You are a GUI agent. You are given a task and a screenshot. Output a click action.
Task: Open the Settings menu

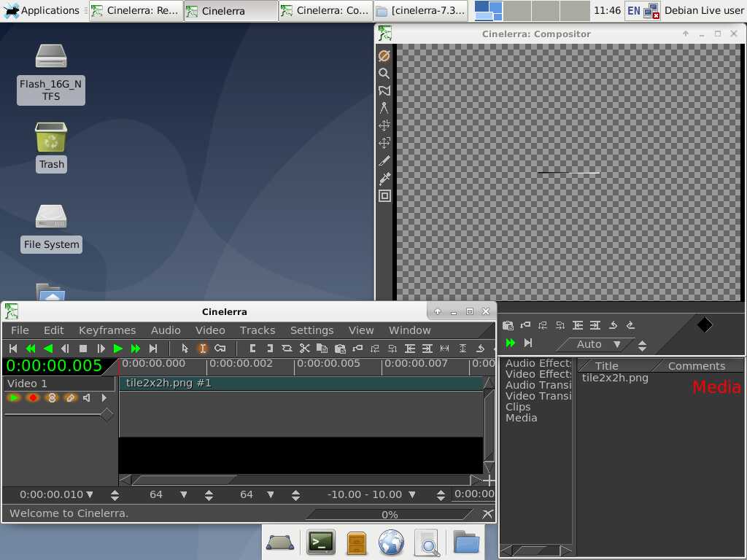[311, 330]
